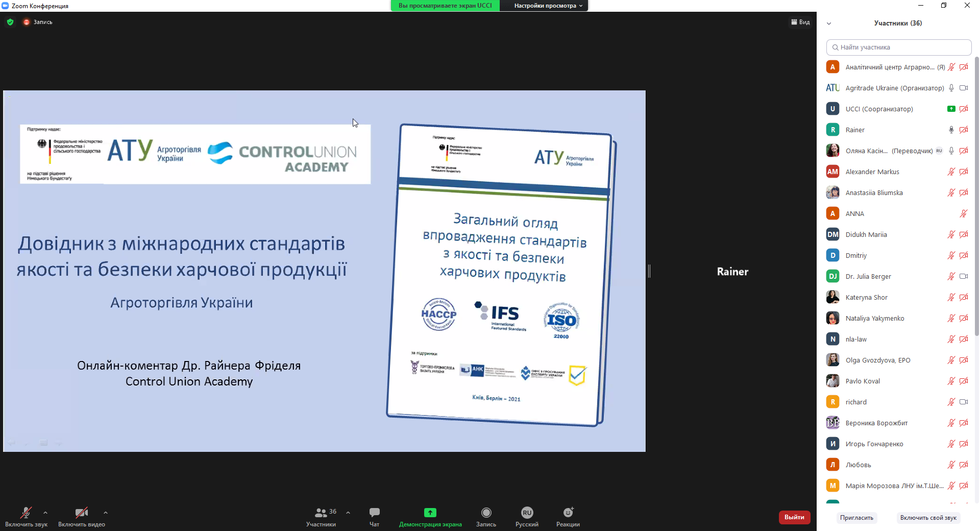Screen dimensions: 980x531
Task: Click muted mic icon for Kateryna Shor
Action: (x=951, y=297)
